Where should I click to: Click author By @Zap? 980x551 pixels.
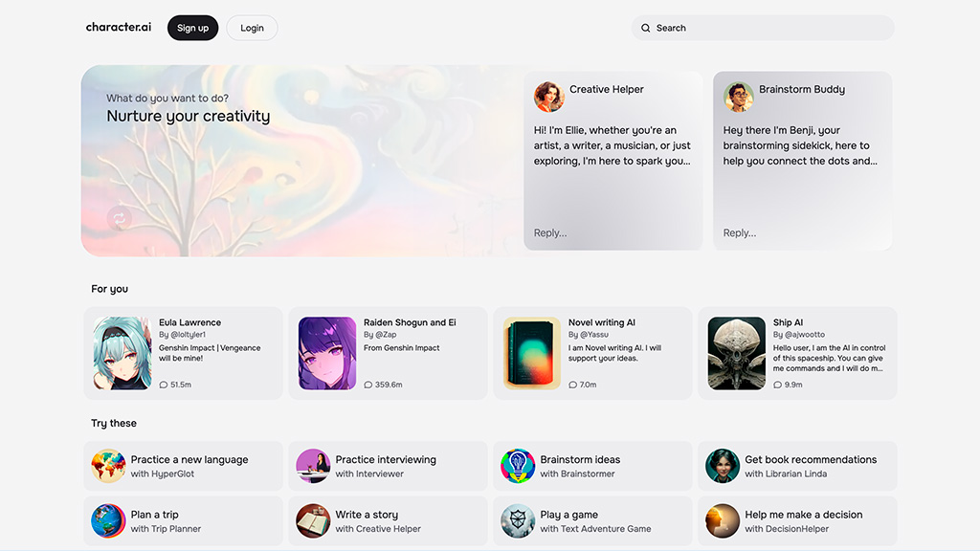pos(380,335)
